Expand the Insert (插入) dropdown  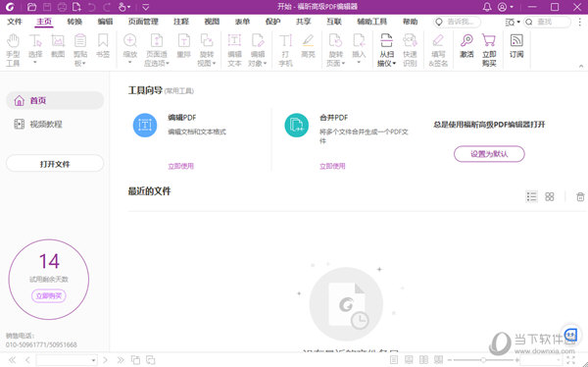point(359,63)
